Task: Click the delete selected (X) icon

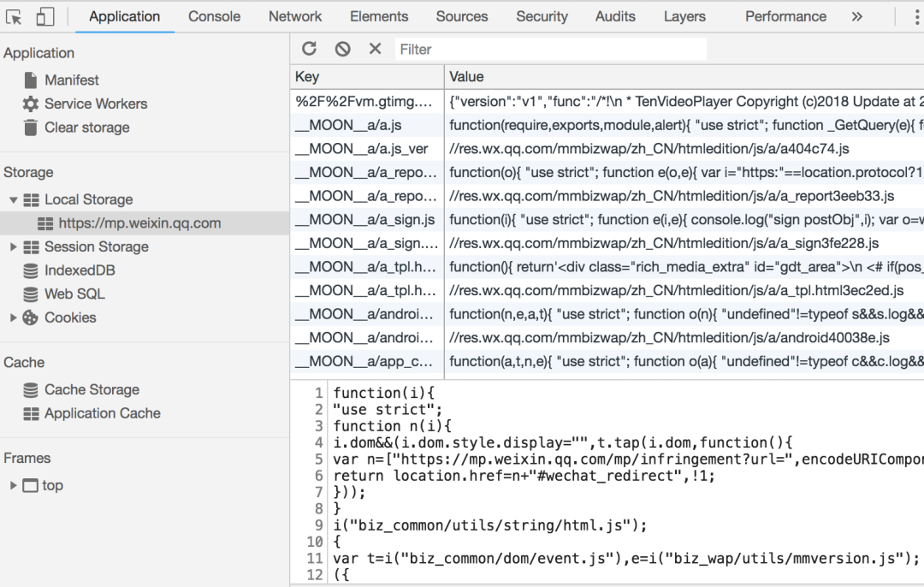Action: tap(375, 49)
